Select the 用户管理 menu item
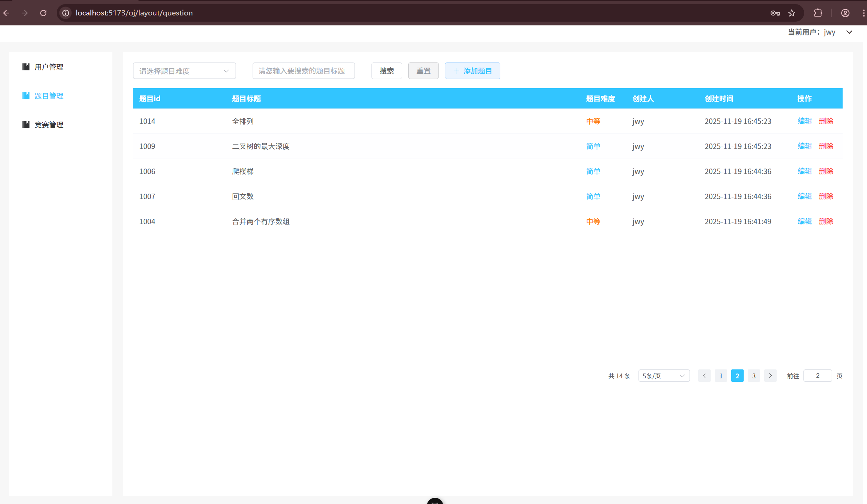Screen dimensions: 867x504 [48, 67]
